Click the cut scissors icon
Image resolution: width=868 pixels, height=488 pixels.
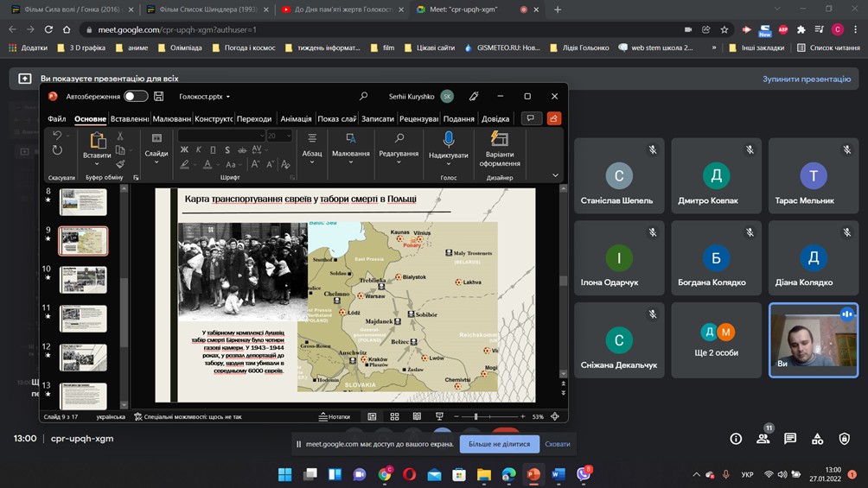(120, 136)
